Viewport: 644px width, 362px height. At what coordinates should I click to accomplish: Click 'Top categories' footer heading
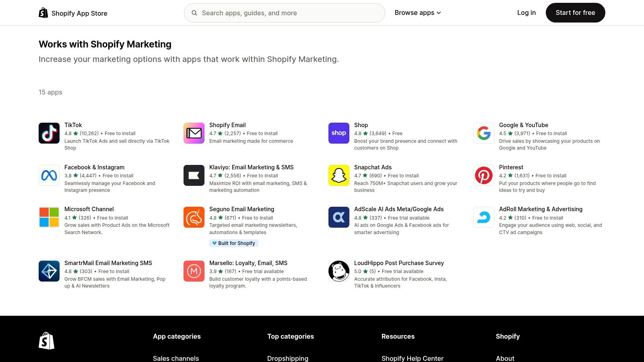[x=291, y=336]
